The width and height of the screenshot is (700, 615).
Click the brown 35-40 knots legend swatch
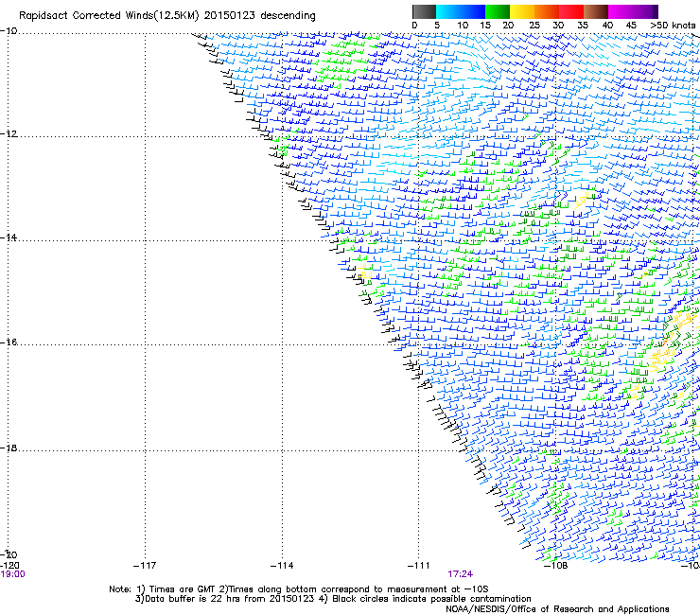point(596,11)
